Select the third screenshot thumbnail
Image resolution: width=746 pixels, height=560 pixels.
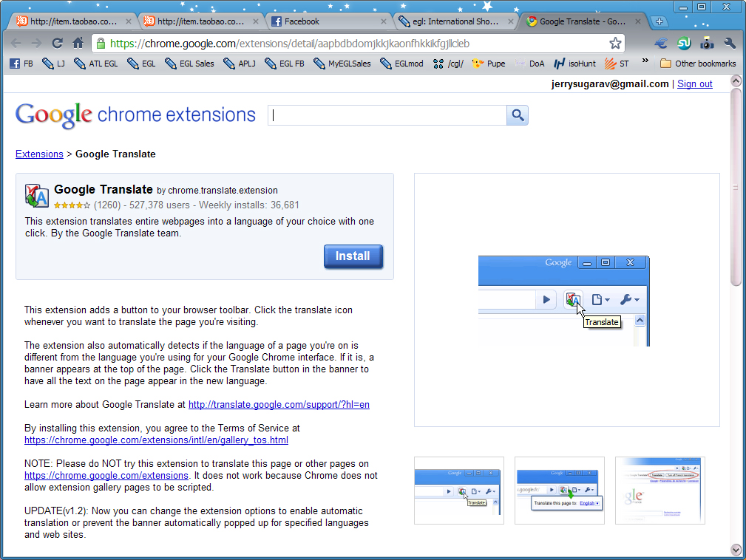[660, 491]
